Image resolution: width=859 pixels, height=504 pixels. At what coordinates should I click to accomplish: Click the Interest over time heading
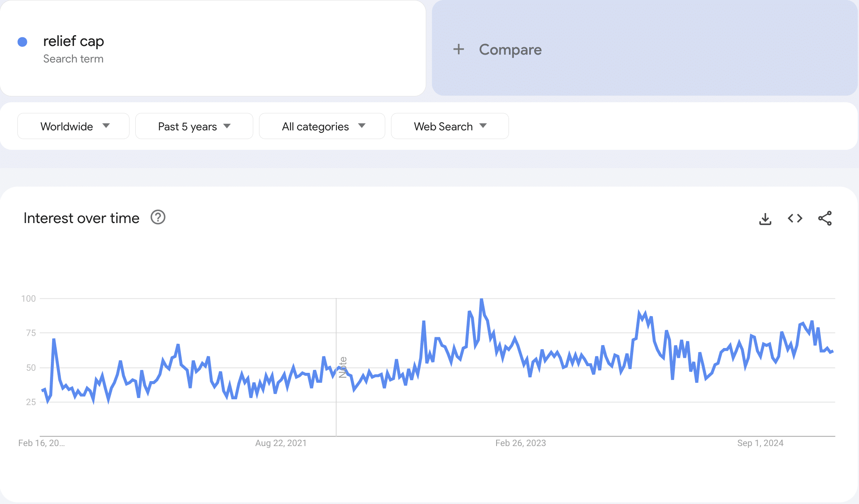pyautogui.click(x=82, y=218)
